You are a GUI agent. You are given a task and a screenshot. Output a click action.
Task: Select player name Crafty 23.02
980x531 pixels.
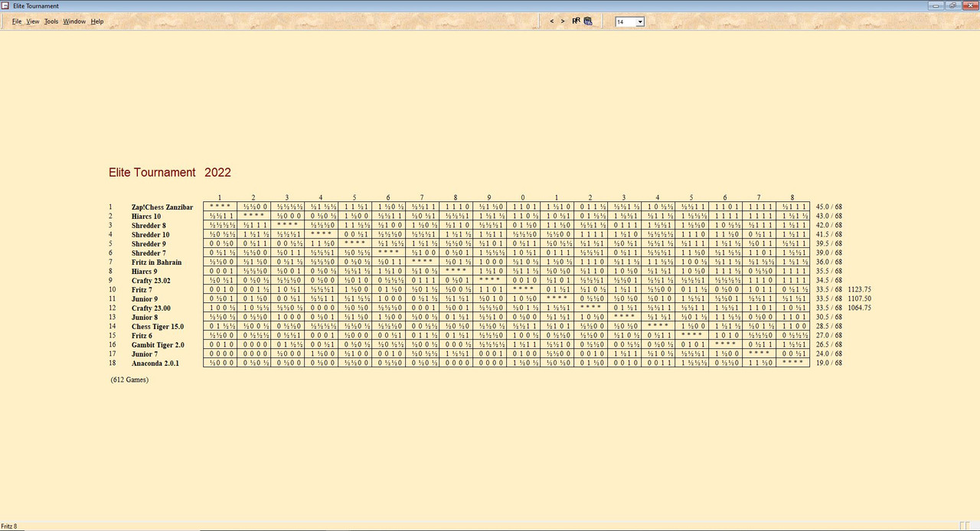click(x=152, y=281)
